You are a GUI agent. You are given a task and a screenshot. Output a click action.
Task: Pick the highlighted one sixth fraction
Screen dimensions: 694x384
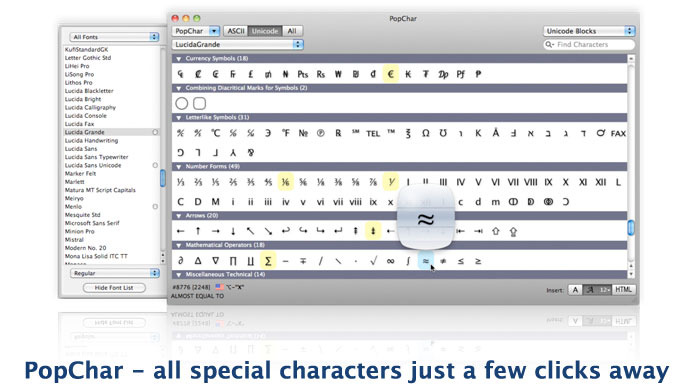click(x=285, y=182)
